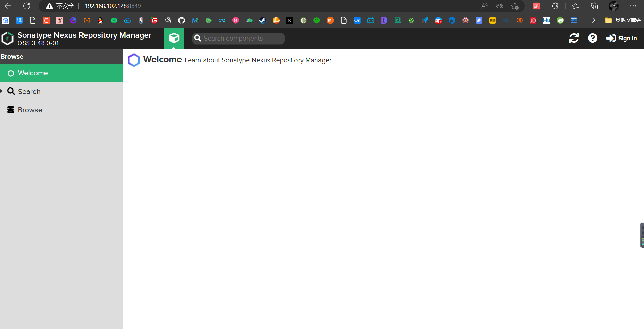Select Welcome in the Browse sidebar

click(x=62, y=73)
